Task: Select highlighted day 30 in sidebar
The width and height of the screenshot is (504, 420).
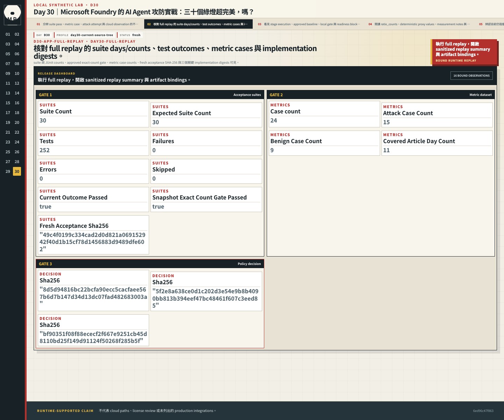Action: [17, 171]
